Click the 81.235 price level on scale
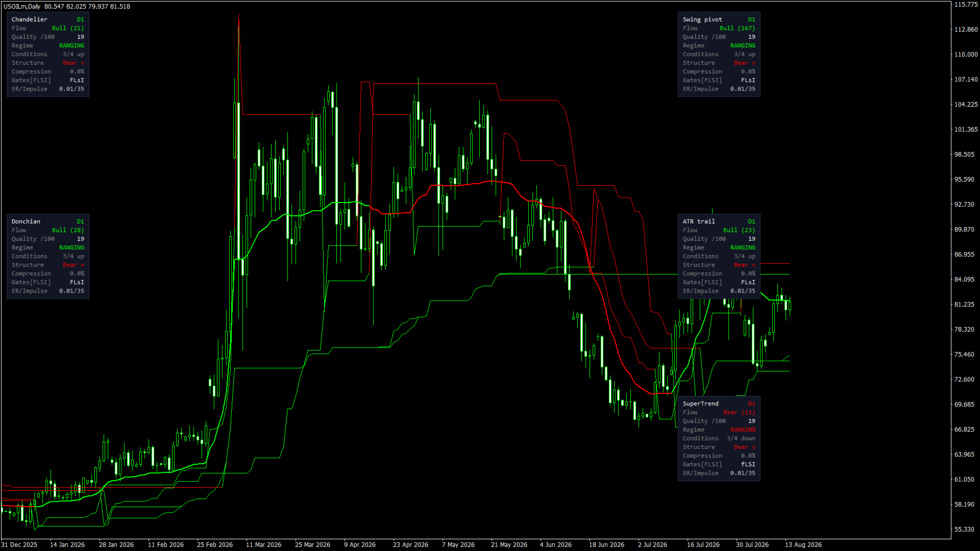980x551 pixels. pos(965,305)
